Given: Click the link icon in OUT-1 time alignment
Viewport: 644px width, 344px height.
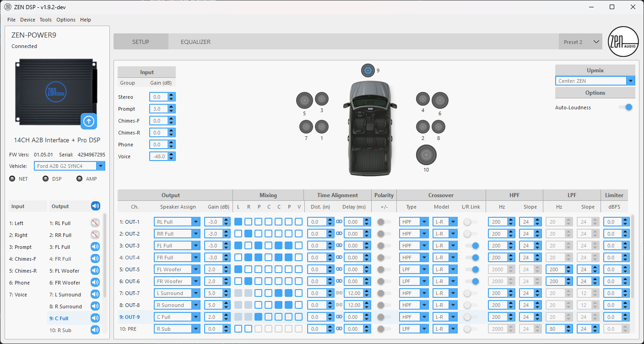Looking at the screenshot, I should pyautogui.click(x=339, y=221).
